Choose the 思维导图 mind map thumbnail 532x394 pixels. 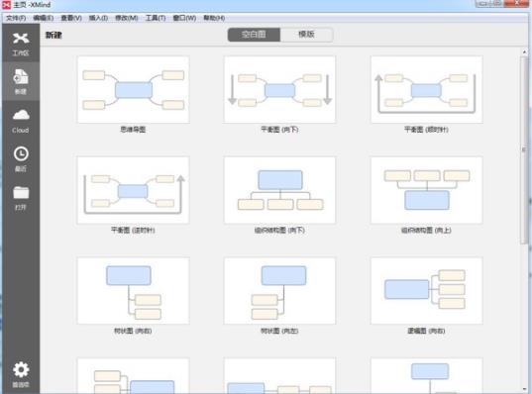(134, 89)
